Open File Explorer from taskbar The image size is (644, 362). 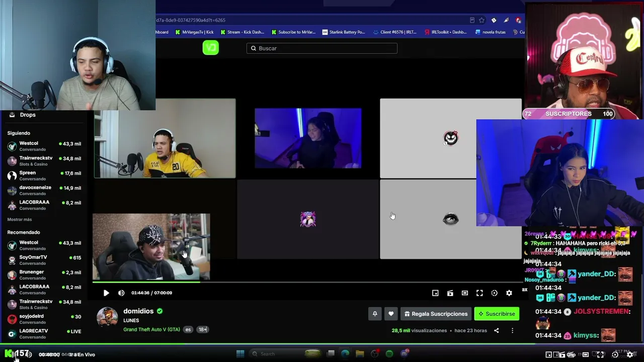tap(360, 354)
